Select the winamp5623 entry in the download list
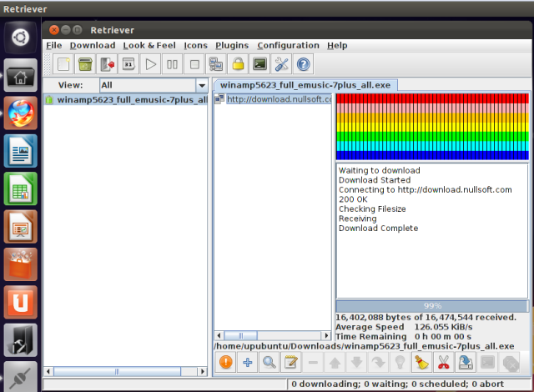This screenshot has height=392, width=534. pyautogui.click(x=126, y=100)
